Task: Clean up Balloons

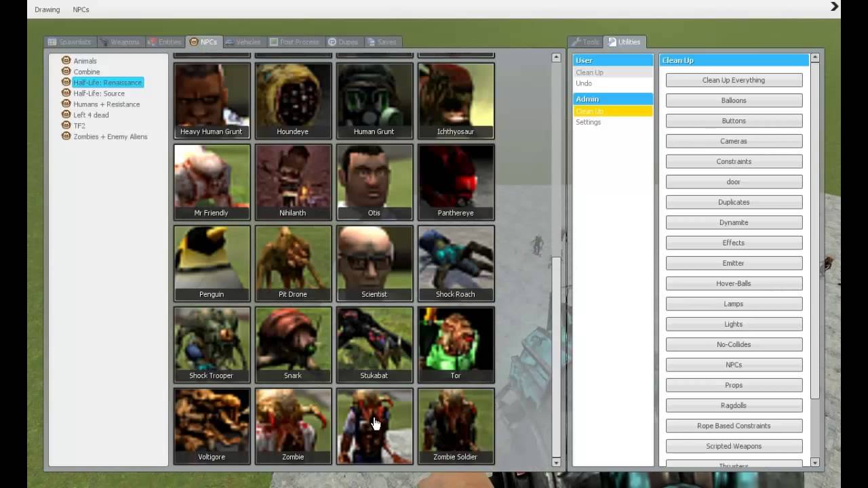Action: 734,100
